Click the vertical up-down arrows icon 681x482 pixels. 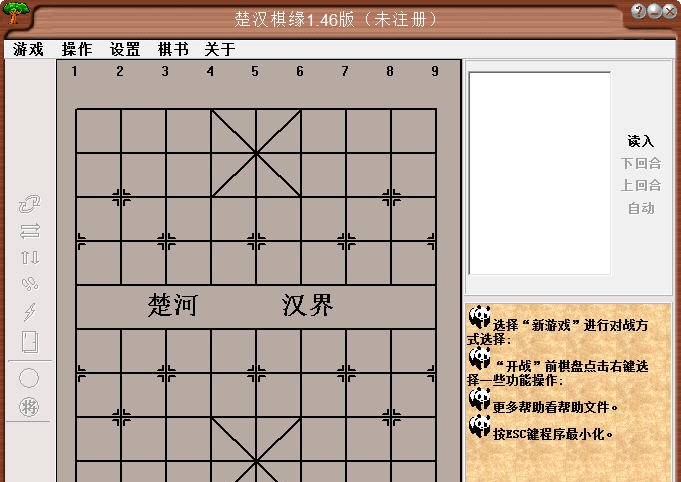tap(30, 258)
